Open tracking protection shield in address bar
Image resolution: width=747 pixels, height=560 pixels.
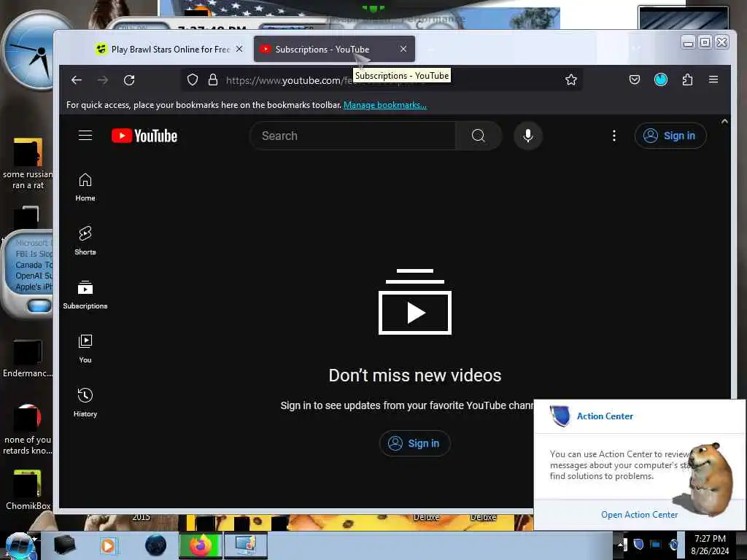[x=193, y=80]
